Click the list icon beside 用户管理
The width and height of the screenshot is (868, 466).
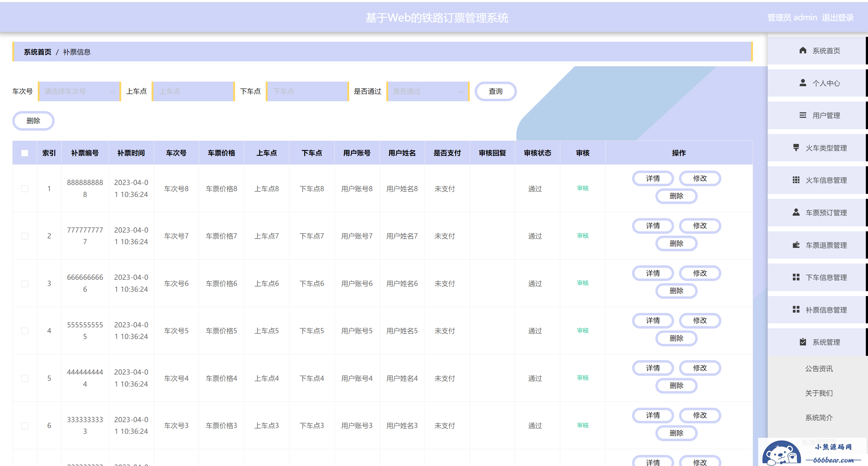tap(803, 115)
